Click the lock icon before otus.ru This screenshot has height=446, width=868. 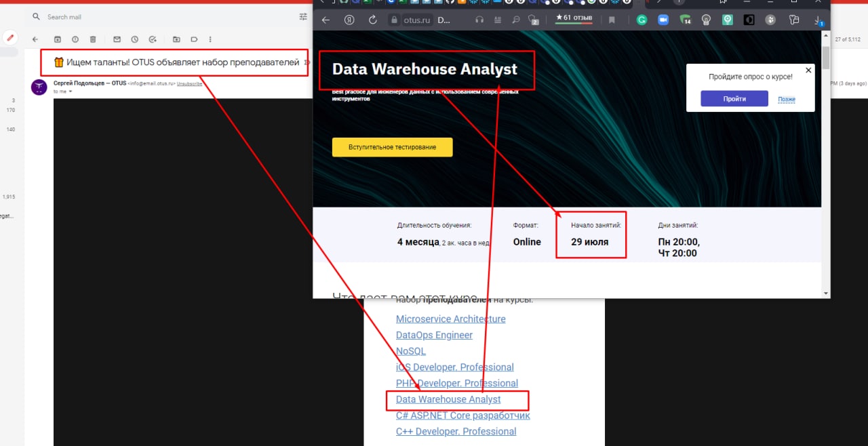point(394,20)
